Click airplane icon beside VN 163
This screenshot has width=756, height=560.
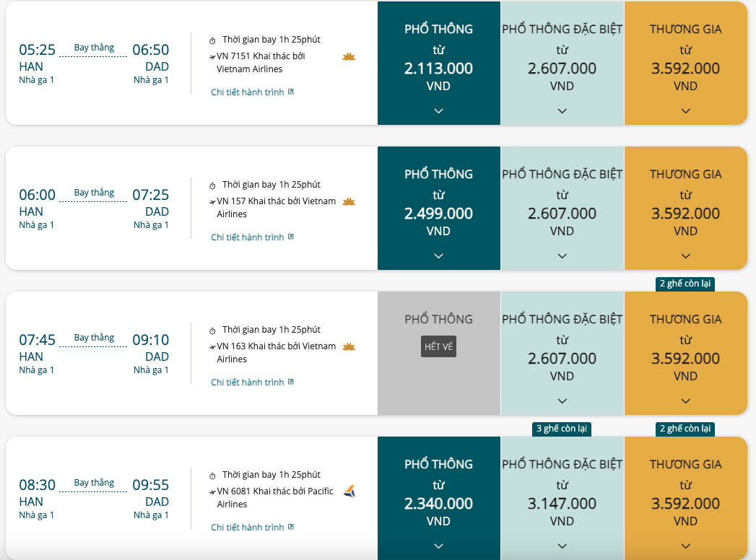[212, 347]
